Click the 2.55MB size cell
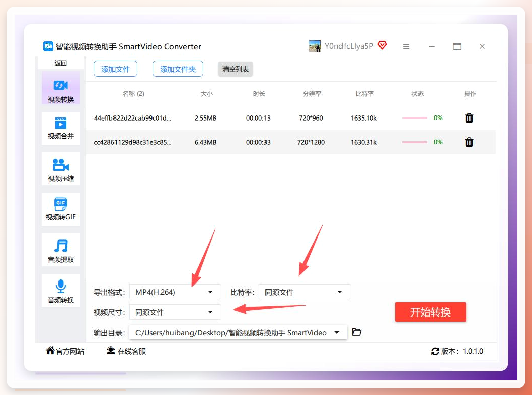 (205, 118)
